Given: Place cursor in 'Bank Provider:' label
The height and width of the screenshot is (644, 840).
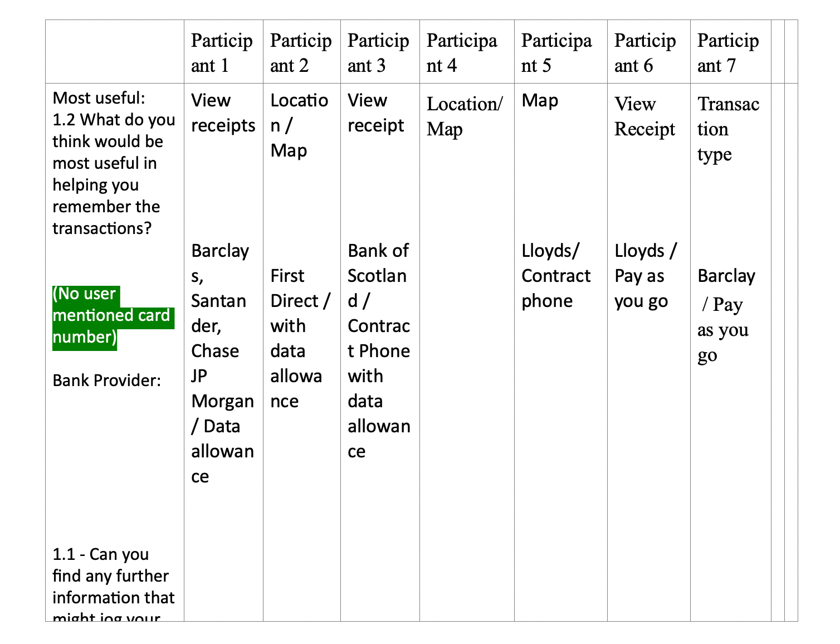Looking at the screenshot, I should coord(106,380).
